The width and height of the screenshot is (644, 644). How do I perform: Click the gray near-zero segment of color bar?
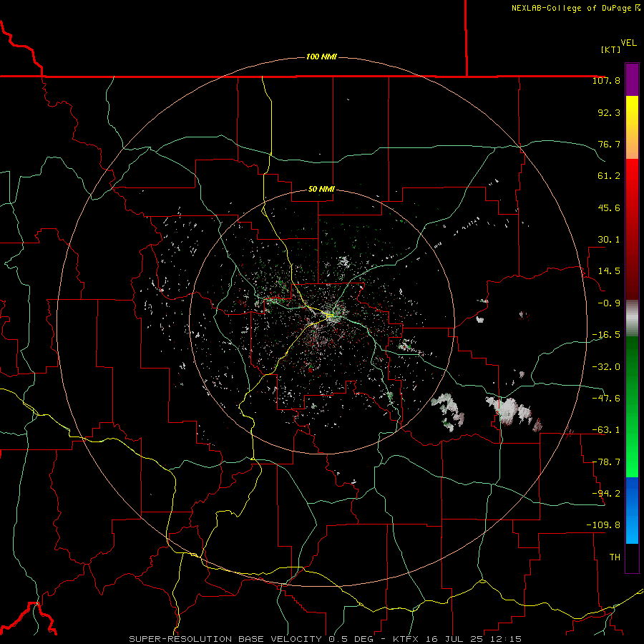tap(632, 318)
